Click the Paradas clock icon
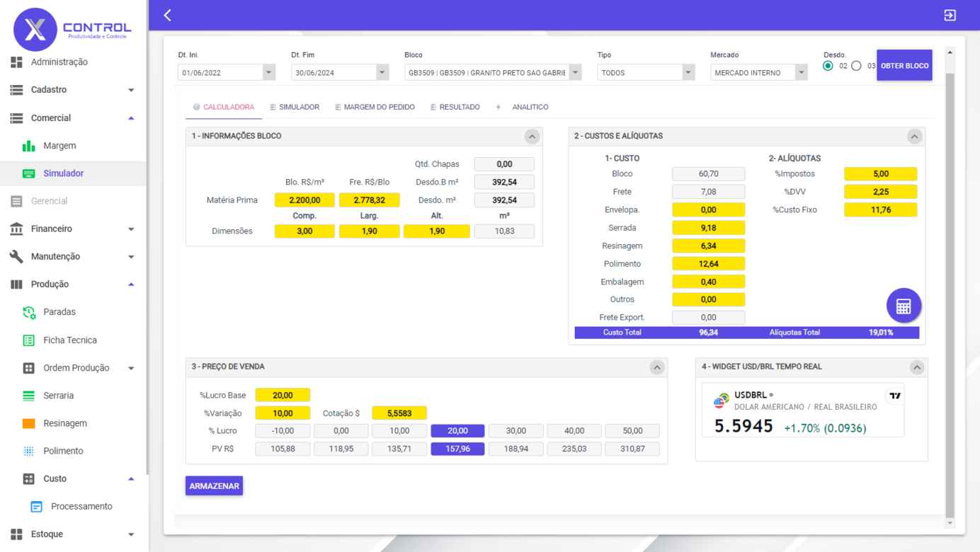The image size is (980, 552). (29, 312)
